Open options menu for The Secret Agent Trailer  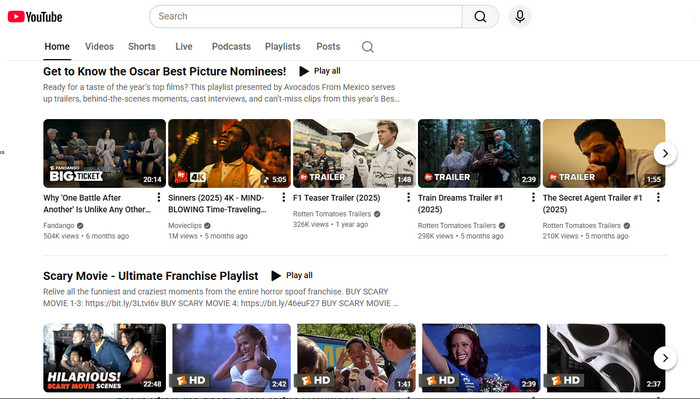658,197
